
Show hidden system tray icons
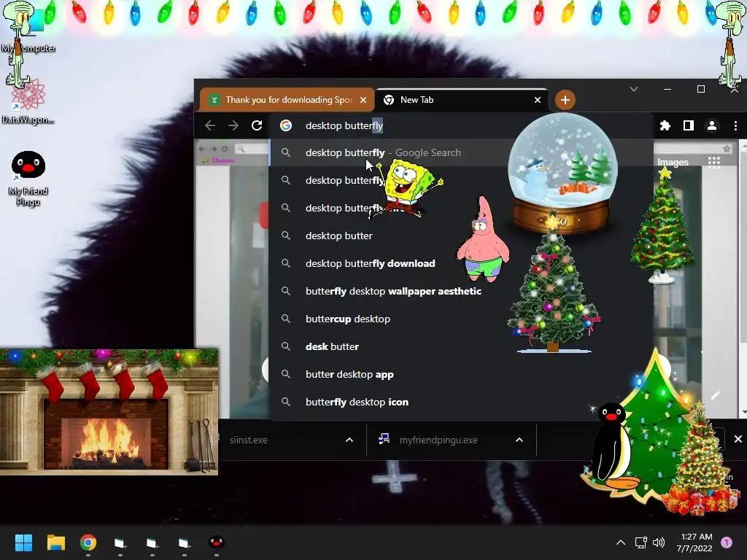pyautogui.click(x=620, y=542)
